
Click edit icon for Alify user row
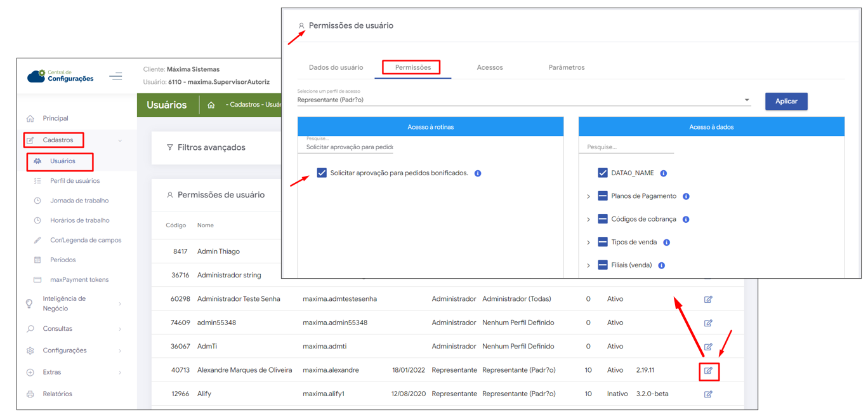coord(708,394)
